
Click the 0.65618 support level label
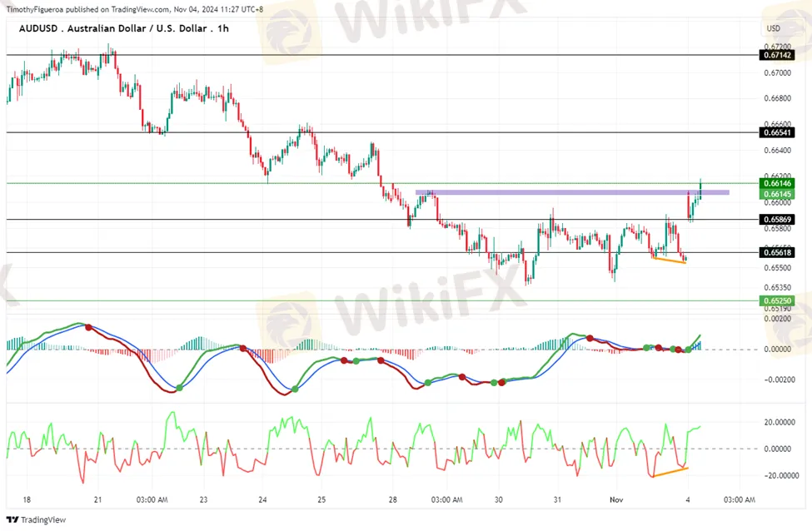(776, 252)
